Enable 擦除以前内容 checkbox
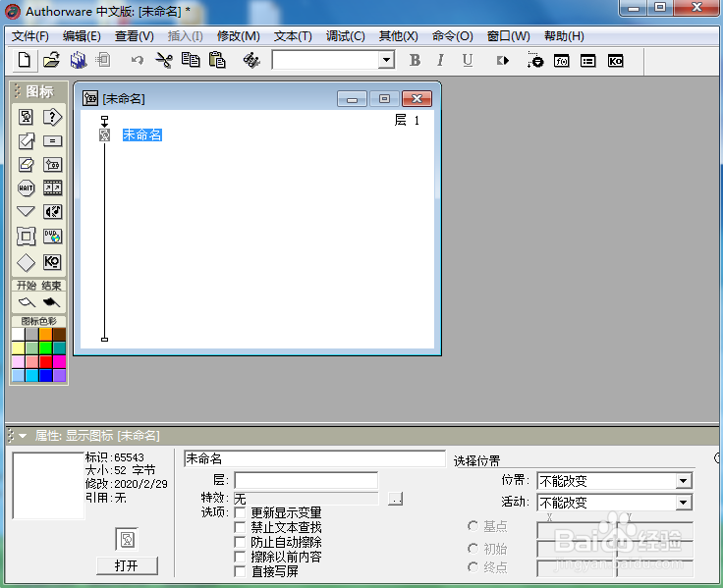The height and width of the screenshot is (588, 723). click(240, 557)
